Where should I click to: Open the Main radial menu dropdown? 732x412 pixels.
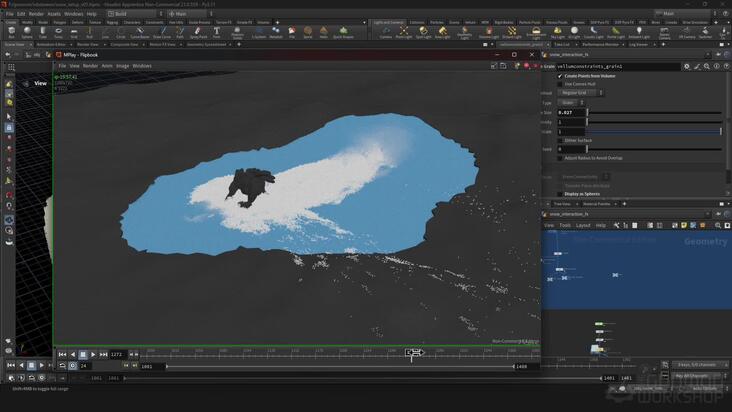(x=190, y=14)
